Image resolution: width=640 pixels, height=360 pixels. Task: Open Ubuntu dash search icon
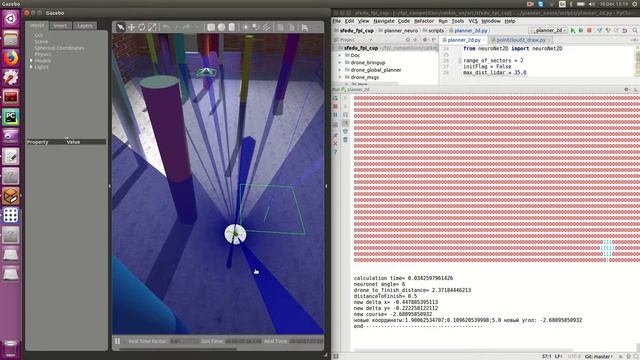(x=11, y=18)
